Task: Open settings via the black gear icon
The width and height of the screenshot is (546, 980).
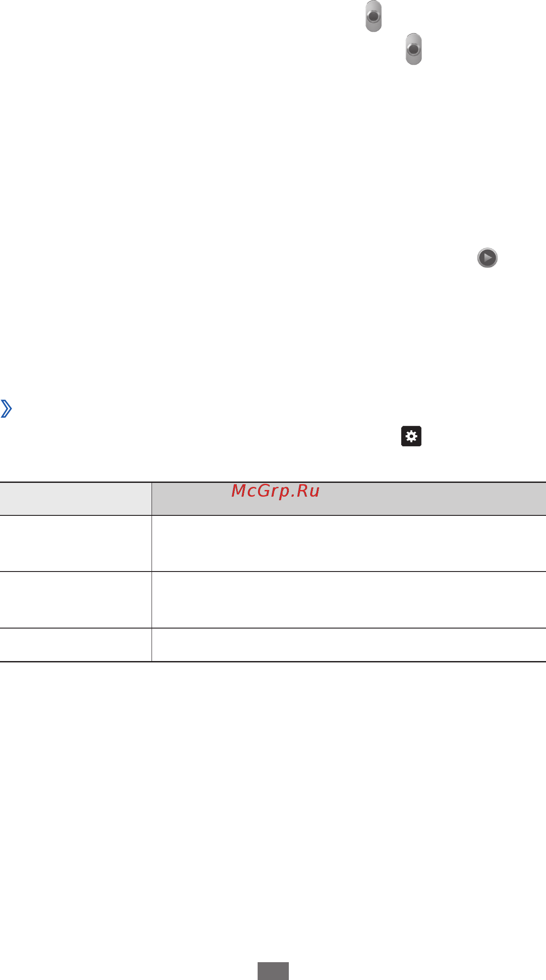Action: tap(411, 437)
